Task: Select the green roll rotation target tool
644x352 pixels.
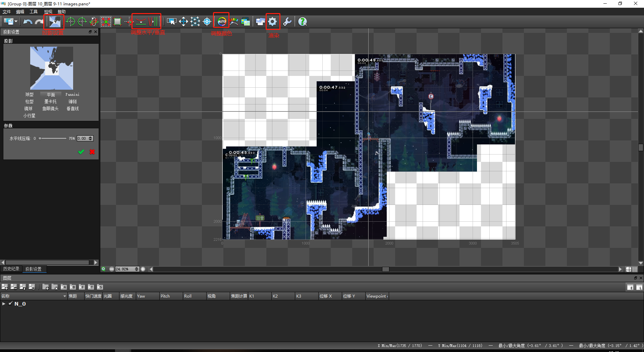Action: click(82, 22)
